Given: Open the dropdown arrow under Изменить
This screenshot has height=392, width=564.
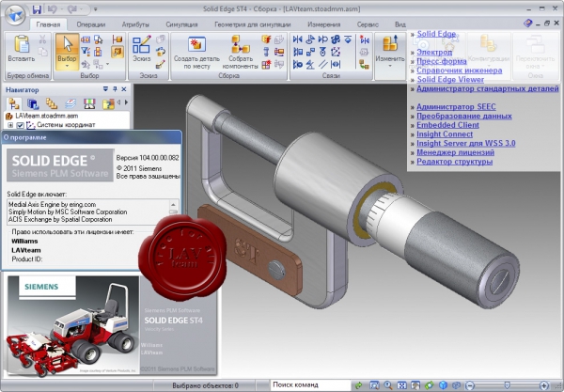Looking at the screenshot, I should [x=390, y=66].
